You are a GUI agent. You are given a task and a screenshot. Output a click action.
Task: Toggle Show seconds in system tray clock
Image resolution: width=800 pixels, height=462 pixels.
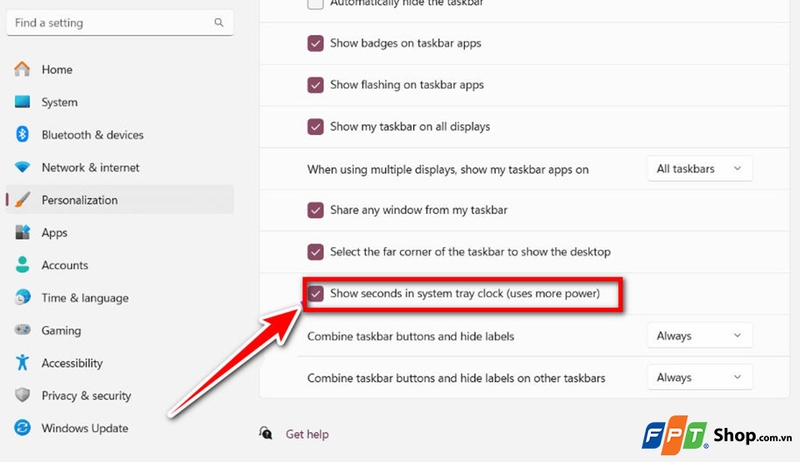[x=315, y=294]
